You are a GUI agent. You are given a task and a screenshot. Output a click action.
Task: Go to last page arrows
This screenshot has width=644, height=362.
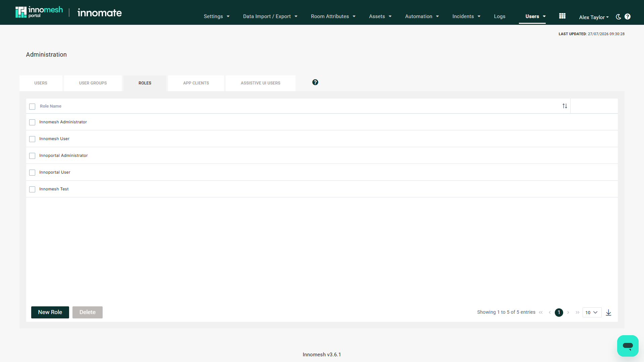(x=577, y=312)
